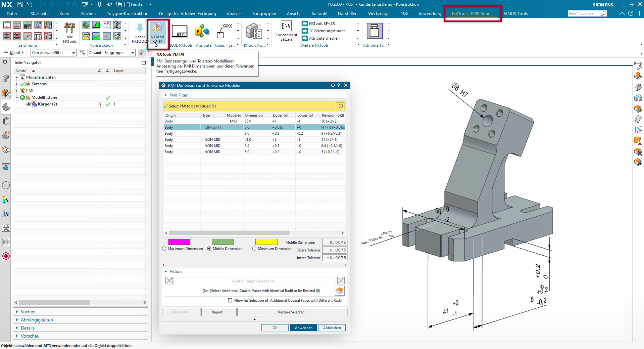This screenshot has width=644, height=349.
Task: Open Gesamte Baugruppe dropdown
Action: click(x=111, y=53)
